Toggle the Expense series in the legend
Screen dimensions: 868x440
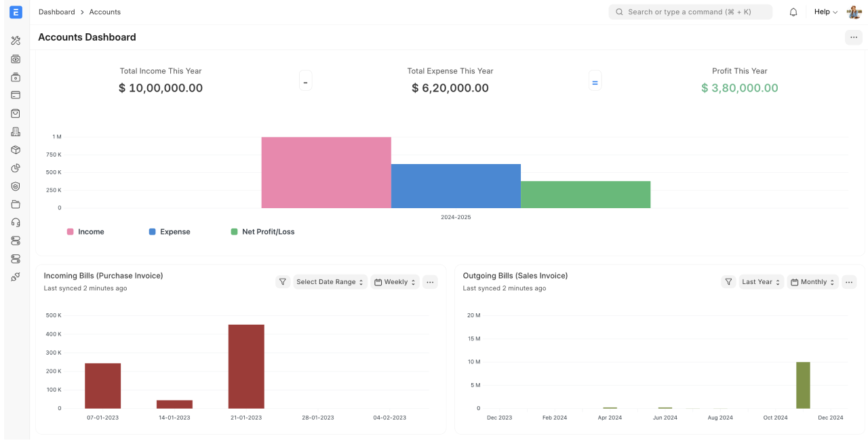pos(170,231)
